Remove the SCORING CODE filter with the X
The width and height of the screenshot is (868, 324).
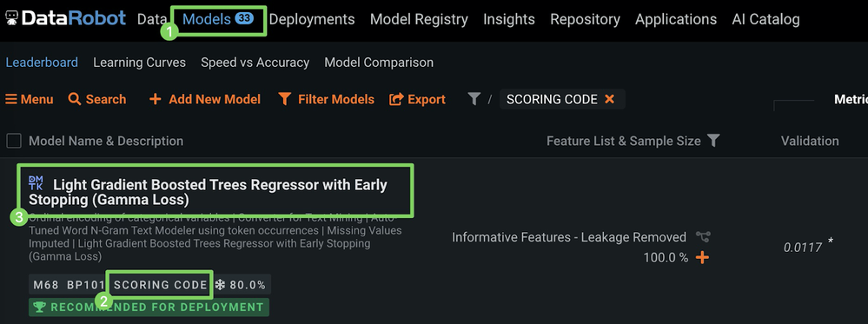coord(609,99)
